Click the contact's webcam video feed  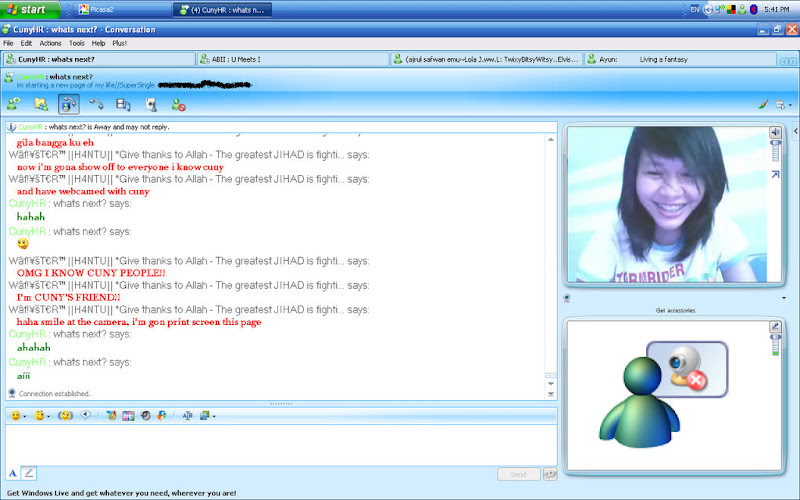[x=667, y=204]
